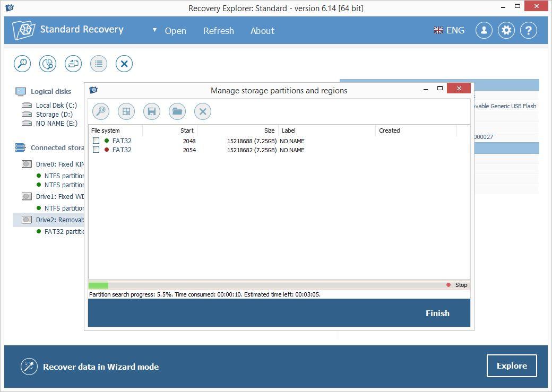Sort by Label column header
This screenshot has height=392, width=552.
point(327,130)
